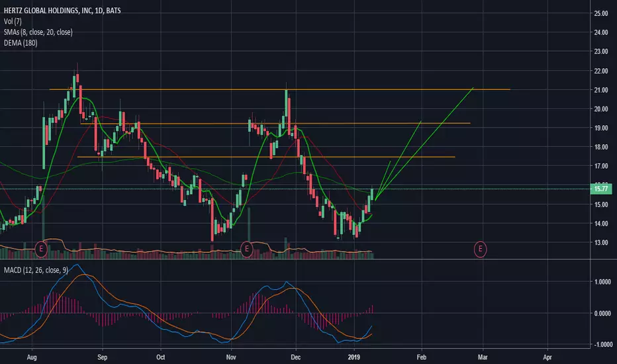Click the November earnings E marker
The width and height of the screenshot is (617, 364).
(246, 249)
